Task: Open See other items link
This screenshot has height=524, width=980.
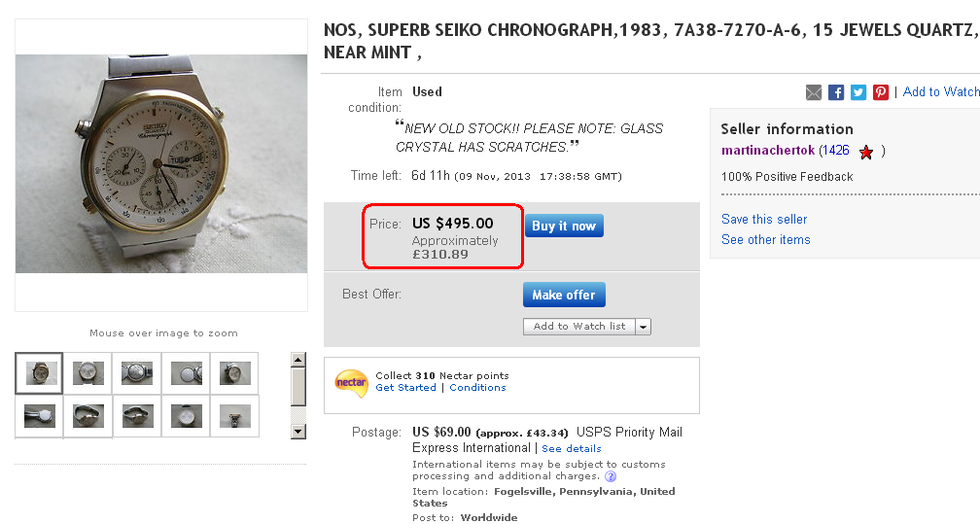Action: 766,239
